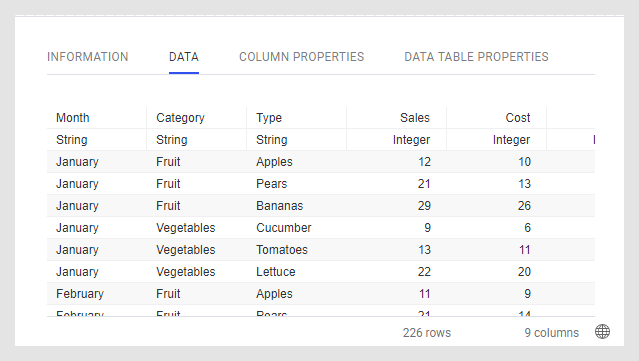Switch to the Information tab

88,57
